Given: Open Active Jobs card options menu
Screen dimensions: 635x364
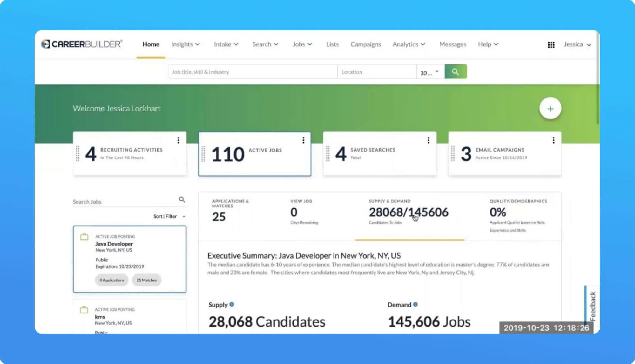Looking at the screenshot, I should [303, 140].
